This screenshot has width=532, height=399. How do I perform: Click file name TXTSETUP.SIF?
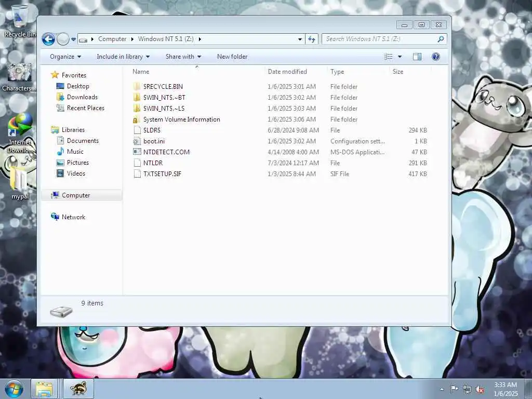click(x=162, y=174)
